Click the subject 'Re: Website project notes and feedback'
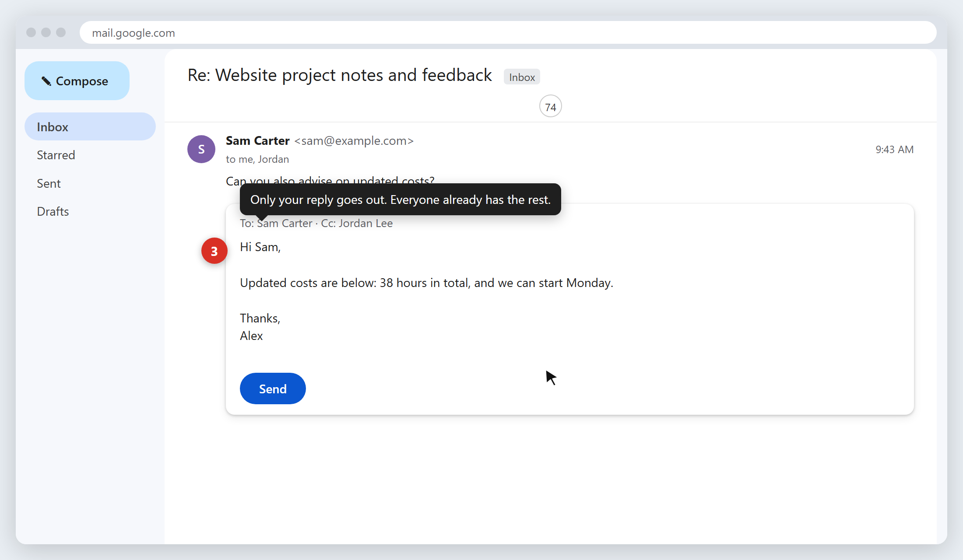Screen dimensions: 963x560 (x=340, y=75)
